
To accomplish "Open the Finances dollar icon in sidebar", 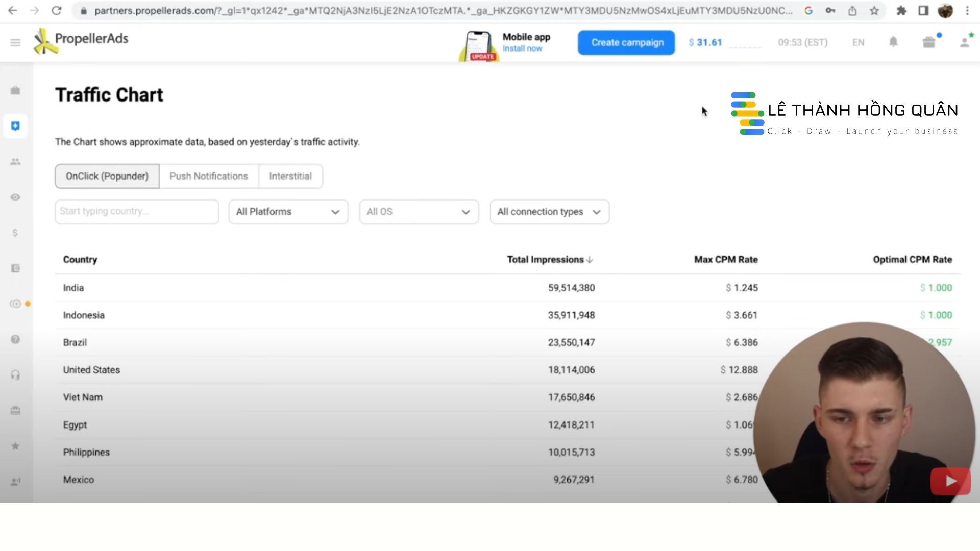I will click(x=15, y=233).
